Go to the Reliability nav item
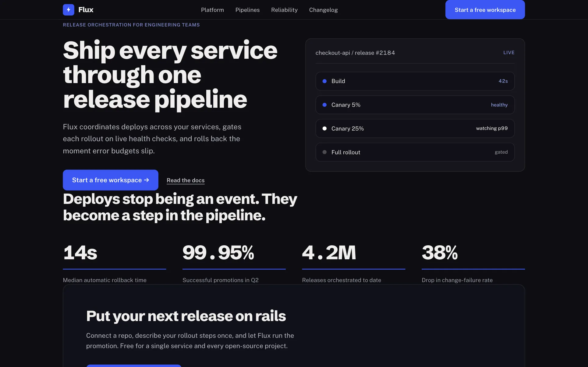Image resolution: width=588 pixels, height=367 pixels. pos(284,10)
